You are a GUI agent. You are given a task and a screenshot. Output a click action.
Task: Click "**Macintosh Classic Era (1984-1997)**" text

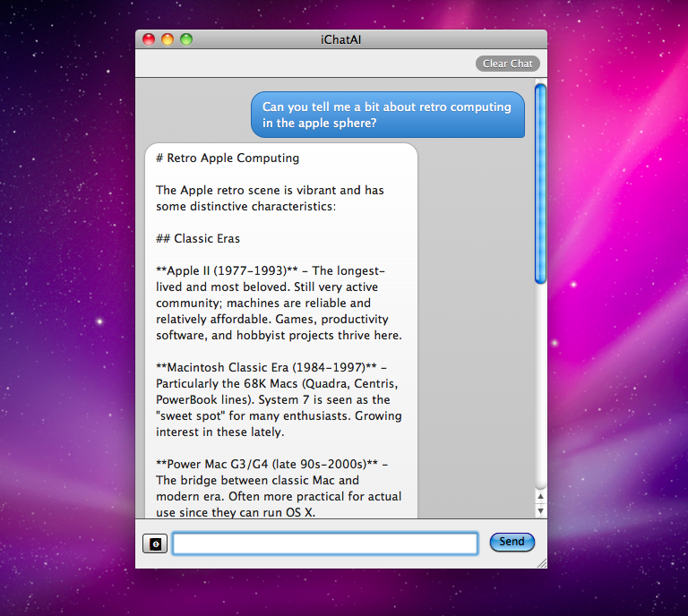[x=266, y=367]
